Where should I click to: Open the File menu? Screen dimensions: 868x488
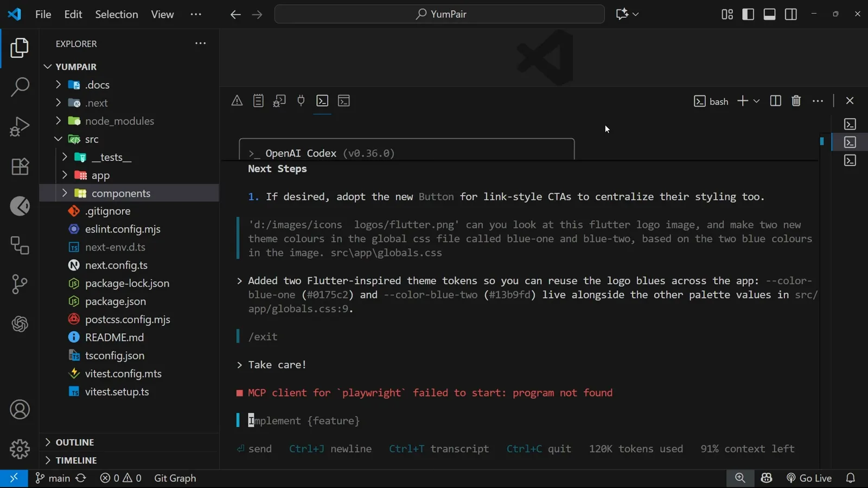point(43,14)
